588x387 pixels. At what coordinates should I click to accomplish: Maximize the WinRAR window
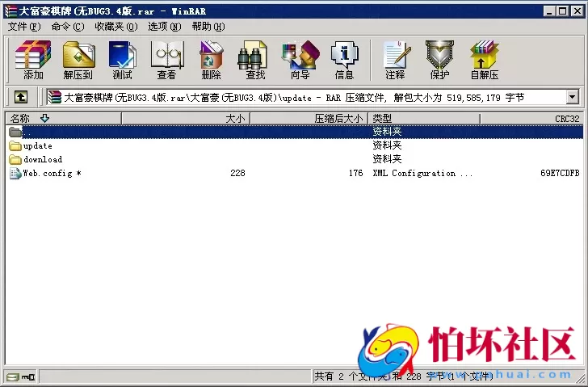pyautogui.click(x=562, y=11)
